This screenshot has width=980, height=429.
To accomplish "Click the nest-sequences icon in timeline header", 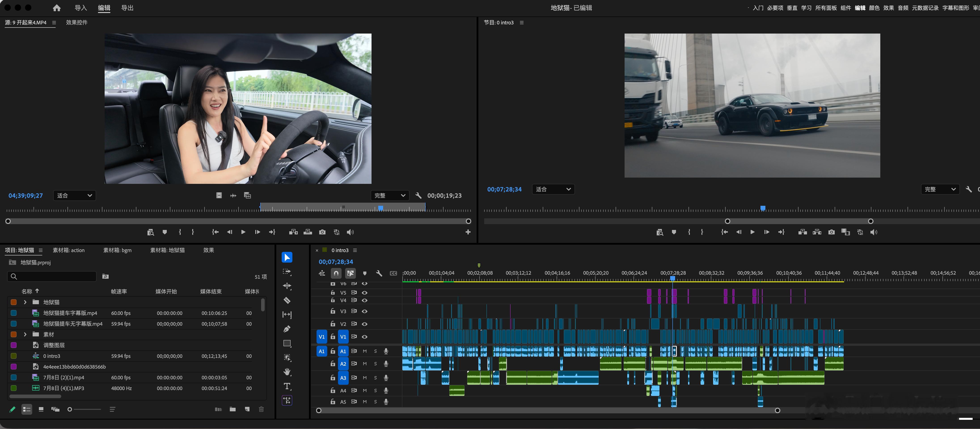I will [x=322, y=273].
